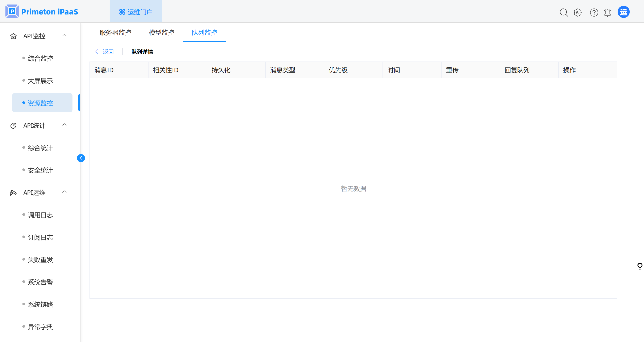Collapse sidebar with blue arrow button

click(81, 158)
